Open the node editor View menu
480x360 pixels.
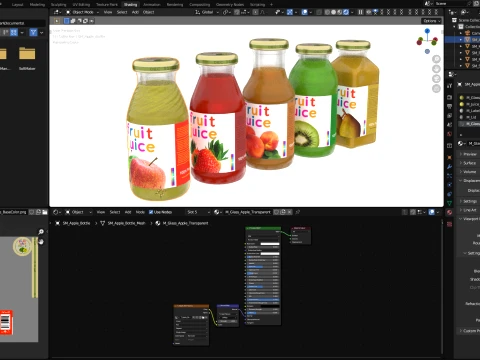coord(101,212)
